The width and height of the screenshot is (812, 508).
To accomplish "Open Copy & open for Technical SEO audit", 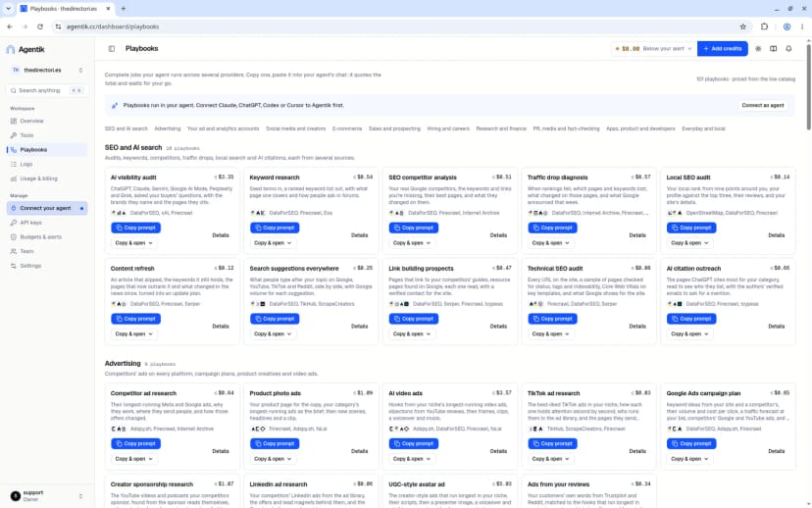I will [550, 334].
